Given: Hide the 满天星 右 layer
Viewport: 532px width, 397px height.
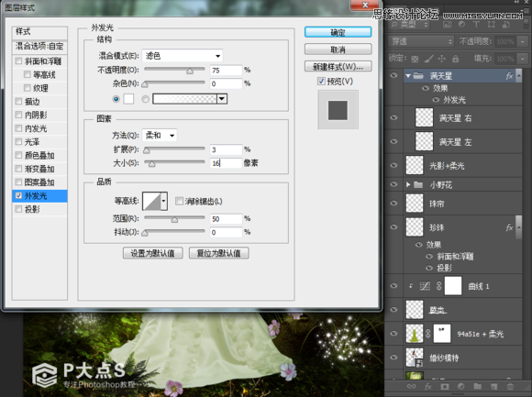Looking at the screenshot, I should click(393, 117).
